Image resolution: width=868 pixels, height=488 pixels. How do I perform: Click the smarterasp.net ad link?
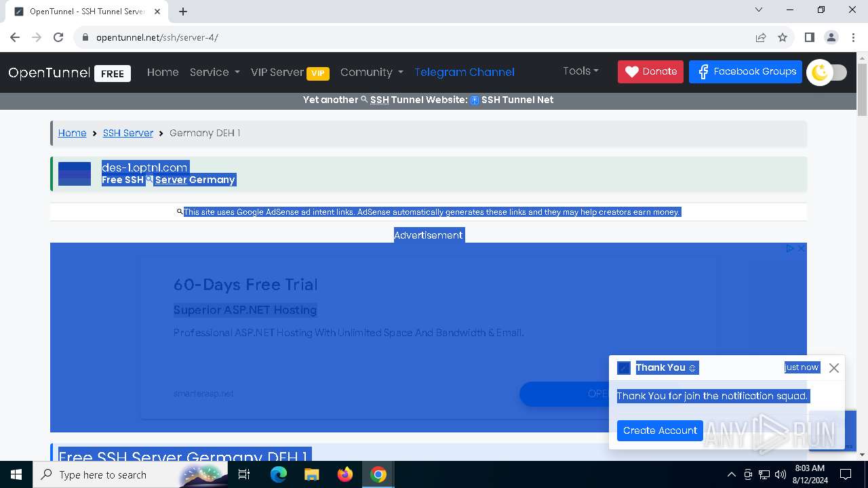[203, 393]
